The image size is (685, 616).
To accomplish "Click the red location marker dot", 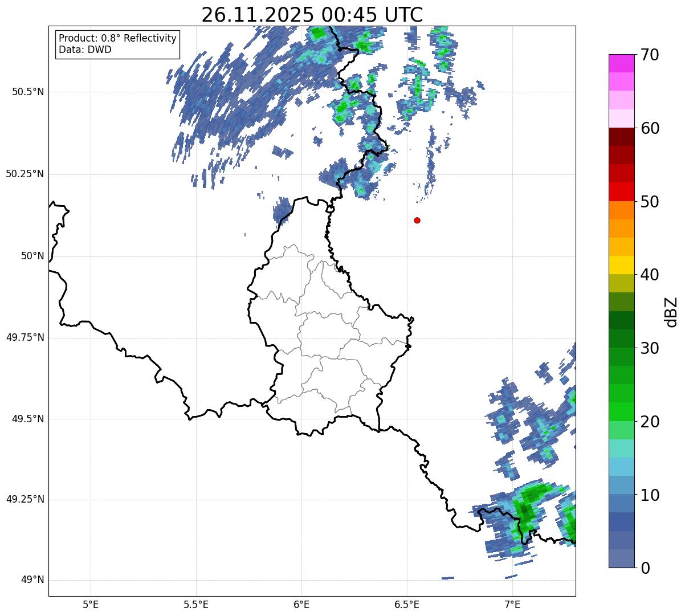I will (x=417, y=220).
